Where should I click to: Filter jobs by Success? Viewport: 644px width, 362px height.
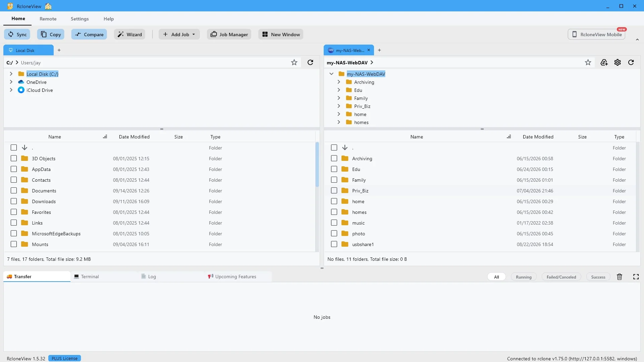point(598,277)
